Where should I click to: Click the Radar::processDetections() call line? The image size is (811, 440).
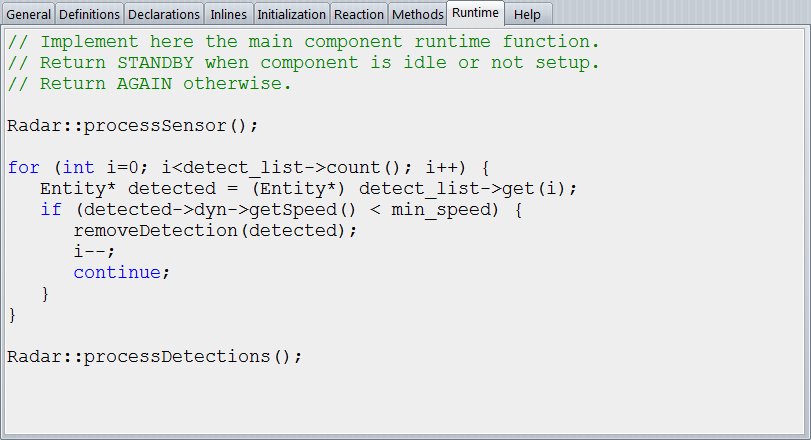pos(153,356)
